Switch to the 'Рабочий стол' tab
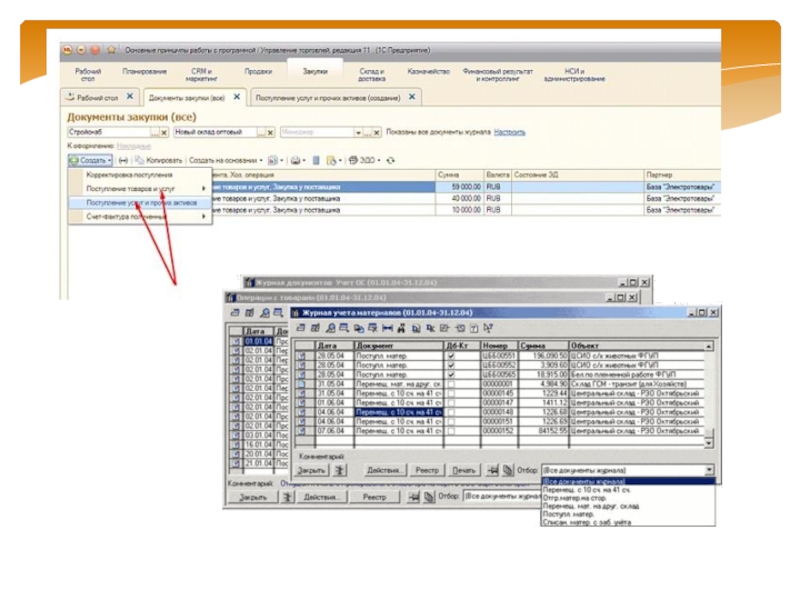 (97, 98)
